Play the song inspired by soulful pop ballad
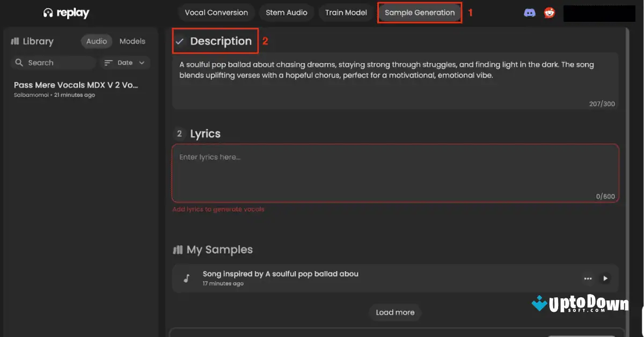Image resolution: width=644 pixels, height=337 pixels. coord(605,279)
